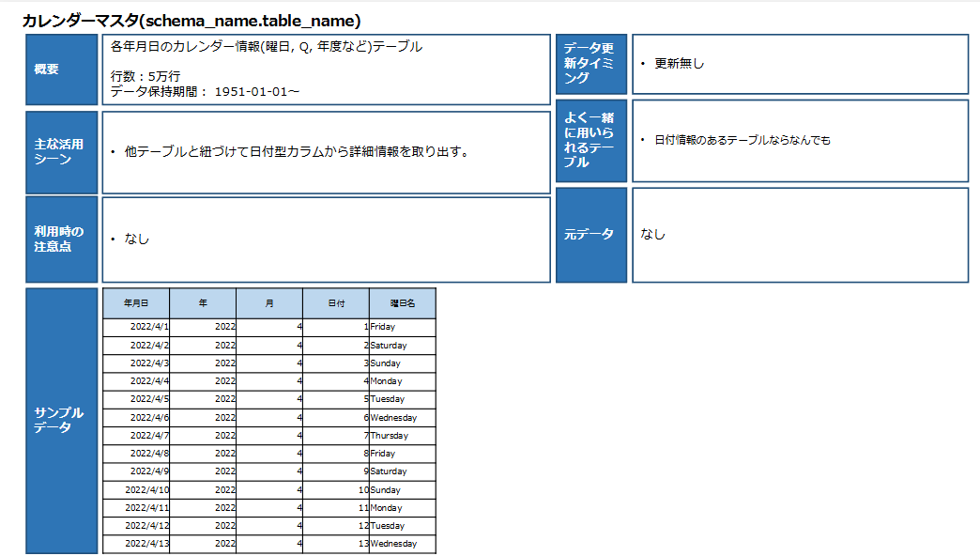Click the サンプルデータ label box

coord(62,420)
